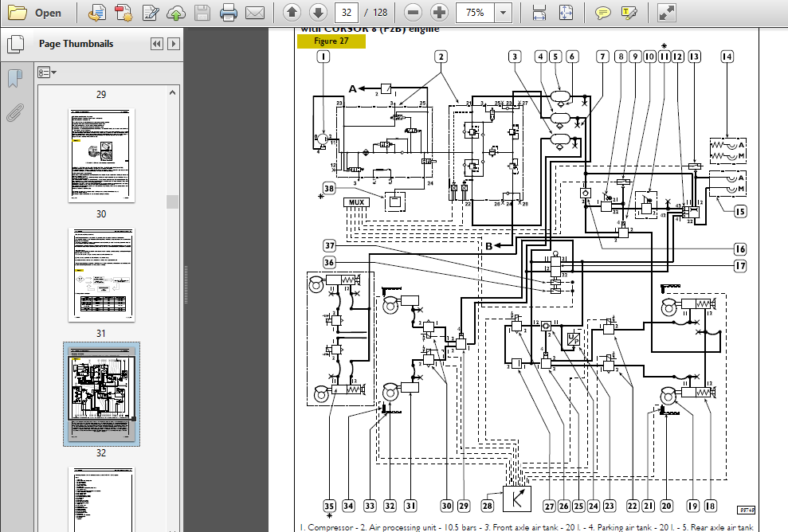The height and width of the screenshot is (532, 788).
Task: Click fit width scrolling mode icon
Action: click(539, 13)
